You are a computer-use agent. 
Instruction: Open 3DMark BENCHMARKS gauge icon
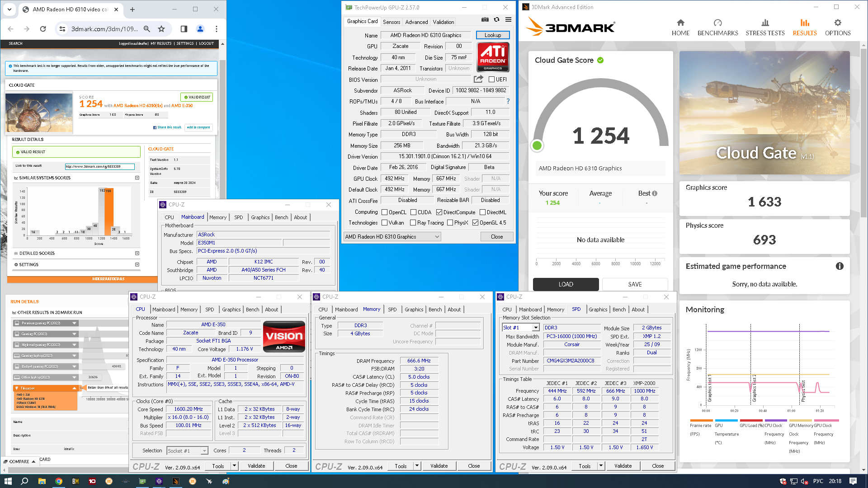coord(717,23)
